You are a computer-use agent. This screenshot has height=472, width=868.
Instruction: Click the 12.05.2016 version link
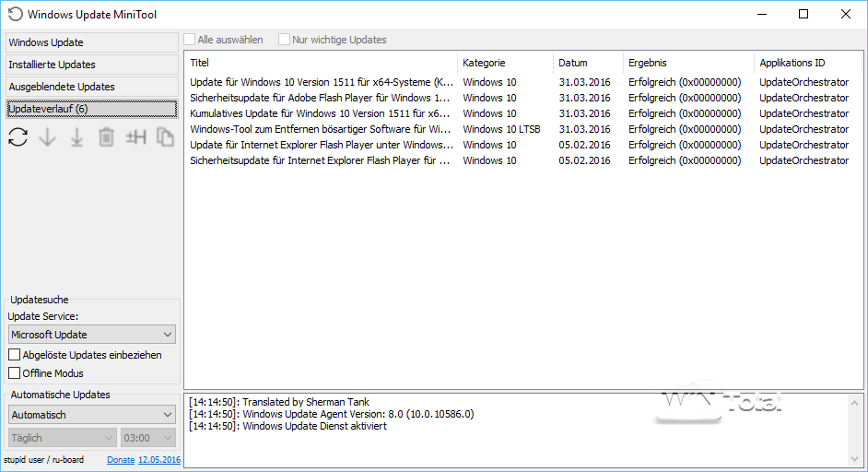coord(159,460)
